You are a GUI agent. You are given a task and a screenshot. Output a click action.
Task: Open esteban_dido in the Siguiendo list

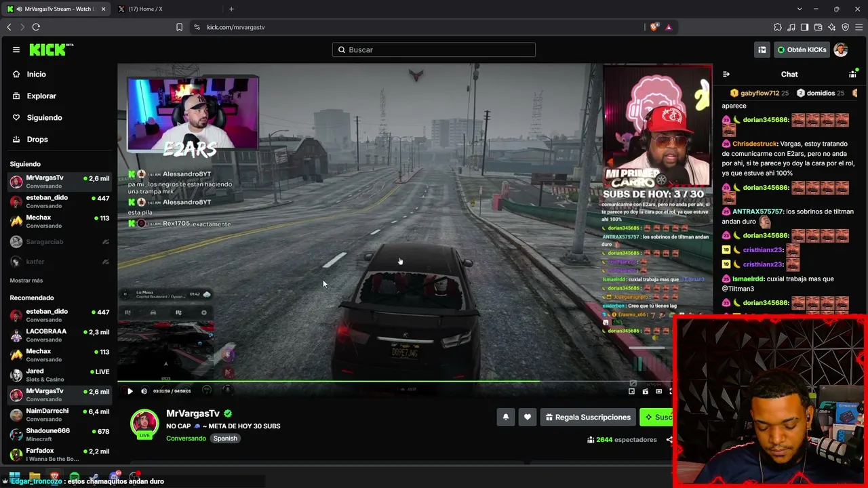(60, 201)
